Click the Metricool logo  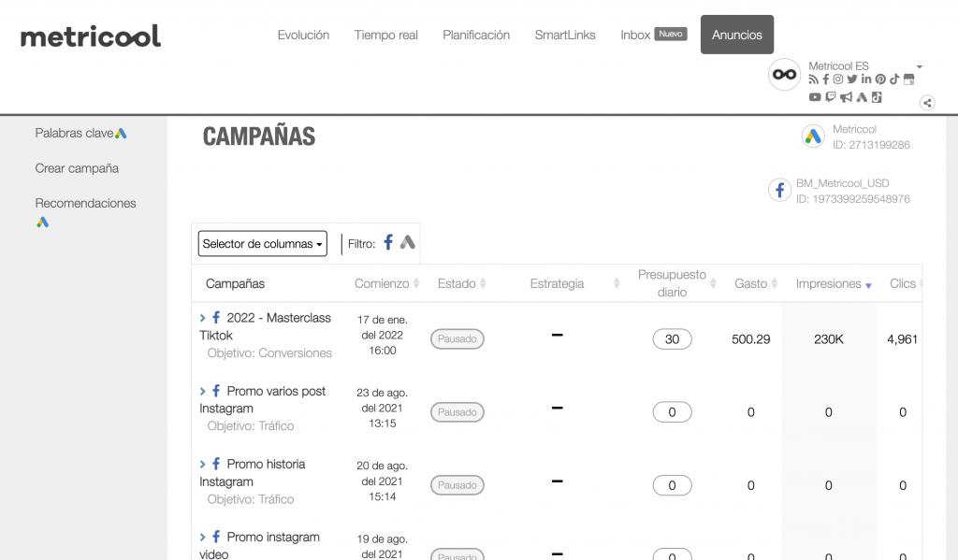tap(91, 36)
